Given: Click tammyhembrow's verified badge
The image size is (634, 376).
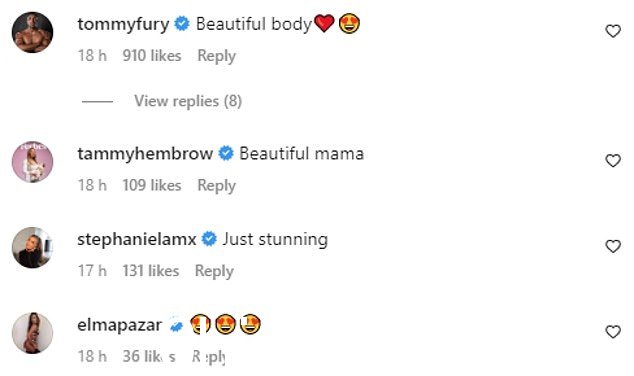Looking at the screenshot, I should tap(226, 154).
